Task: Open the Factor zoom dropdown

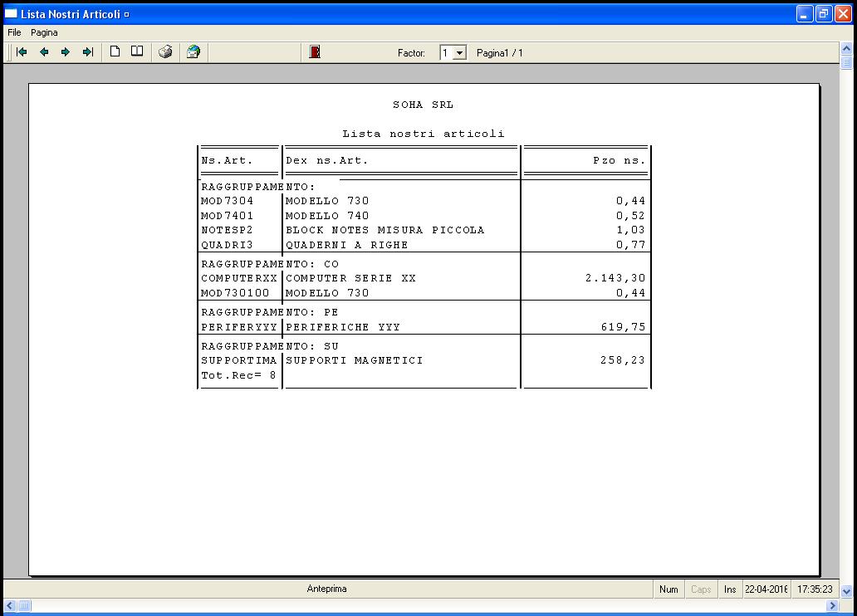Action: (460, 53)
